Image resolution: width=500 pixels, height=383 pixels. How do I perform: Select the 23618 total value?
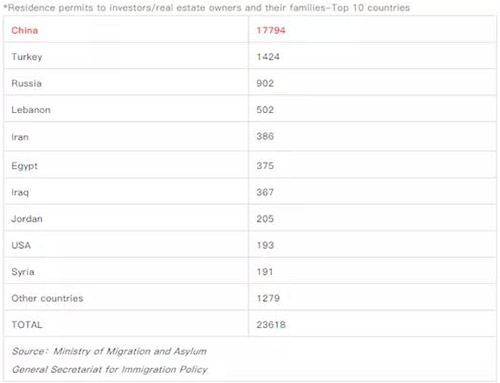point(271,325)
